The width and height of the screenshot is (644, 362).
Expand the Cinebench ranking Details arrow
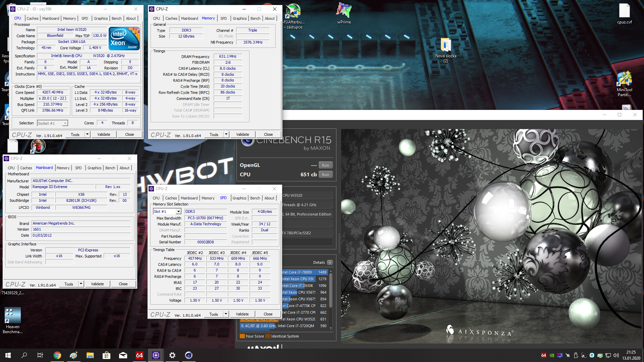pyautogui.click(x=330, y=262)
